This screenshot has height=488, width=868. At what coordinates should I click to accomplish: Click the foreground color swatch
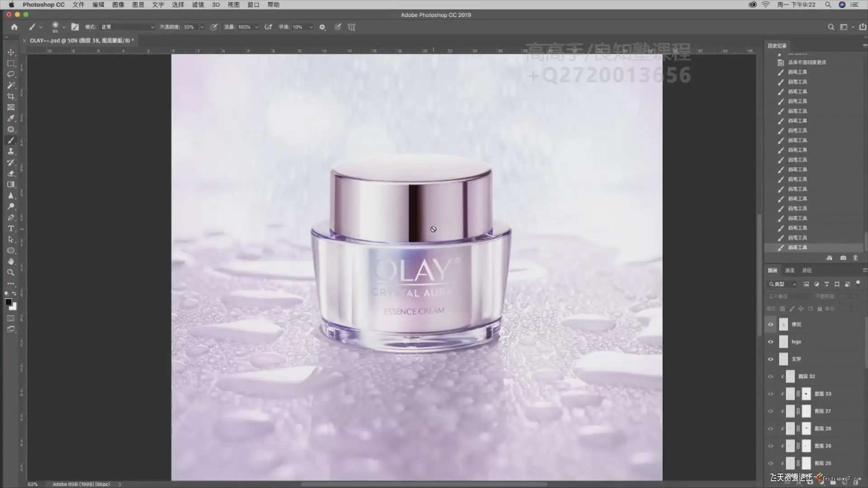click(8, 302)
